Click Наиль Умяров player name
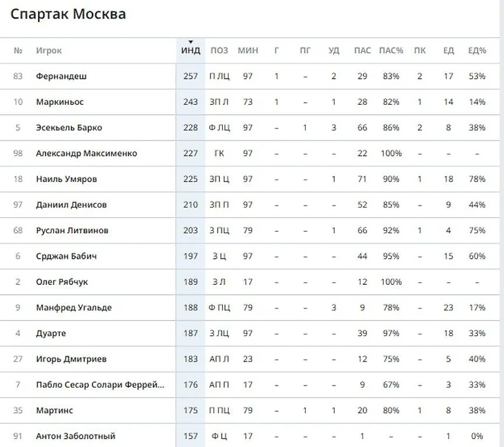Screen dimensions: 504x447 tap(66, 179)
